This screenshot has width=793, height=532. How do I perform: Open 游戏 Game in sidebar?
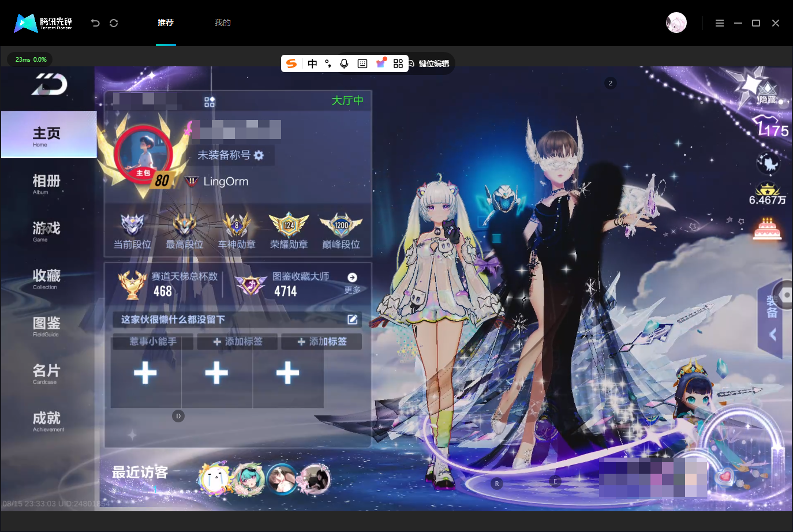pos(47,231)
